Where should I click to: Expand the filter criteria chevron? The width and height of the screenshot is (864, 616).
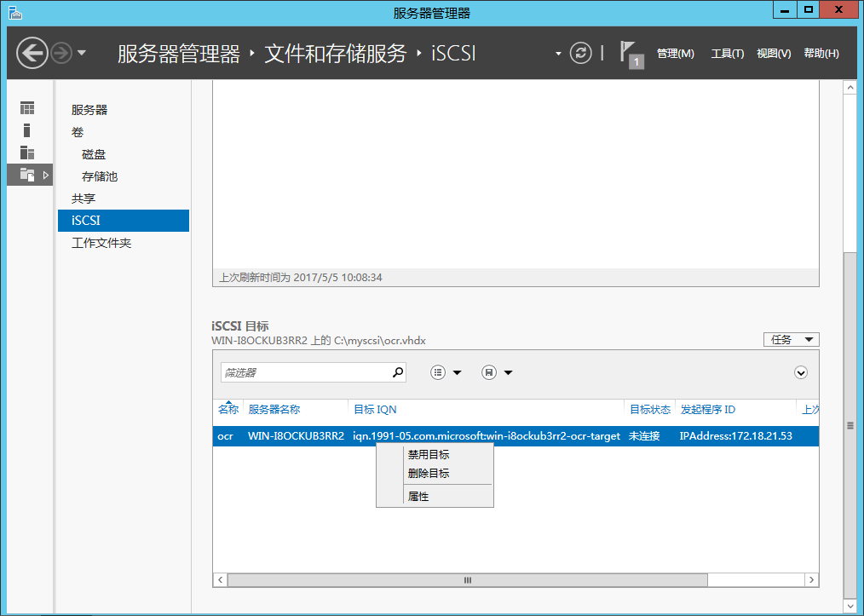click(x=801, y=373)
